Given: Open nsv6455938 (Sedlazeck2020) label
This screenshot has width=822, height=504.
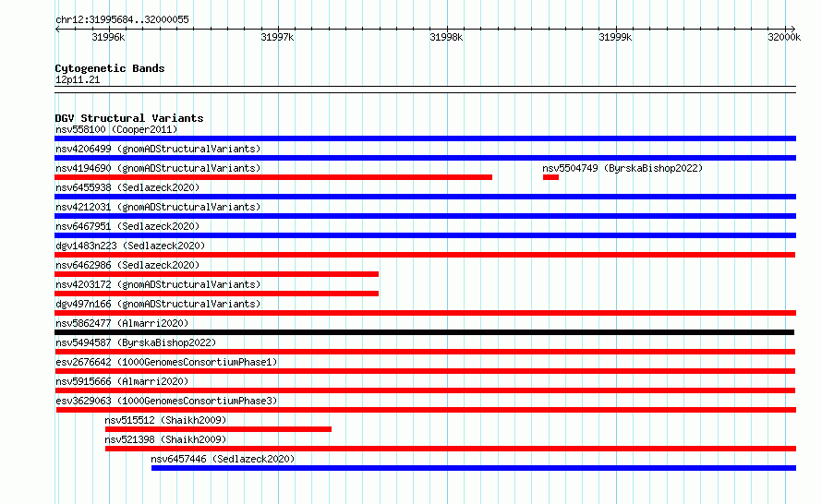Looking at the screenshot, I should [x=127, y=187].
